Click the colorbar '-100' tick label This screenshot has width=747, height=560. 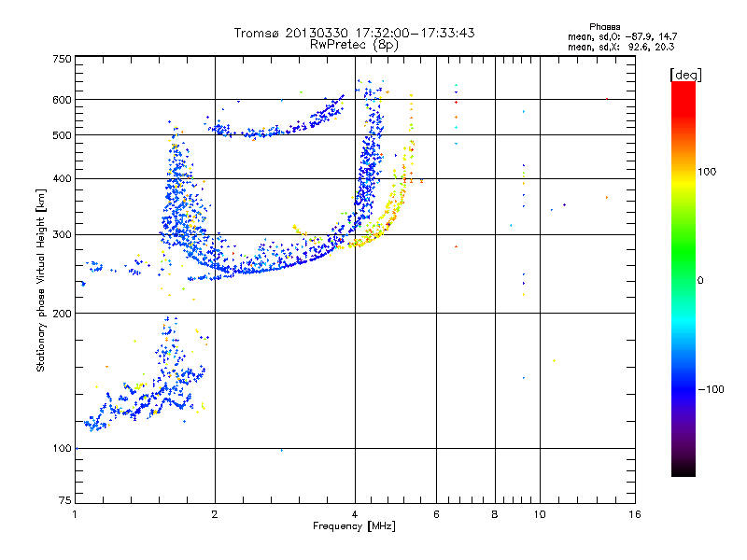(x=711, y=389)
